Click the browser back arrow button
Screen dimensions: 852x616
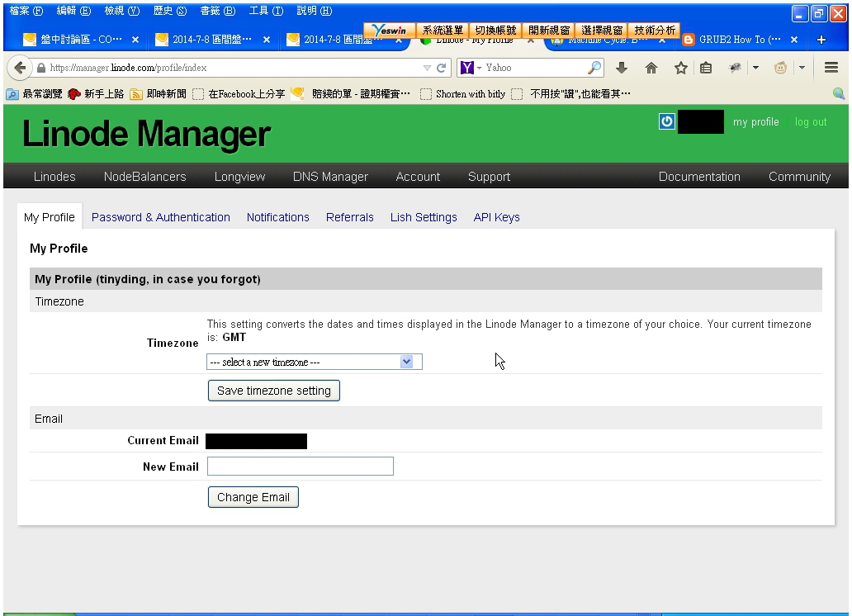coord(20,68)
